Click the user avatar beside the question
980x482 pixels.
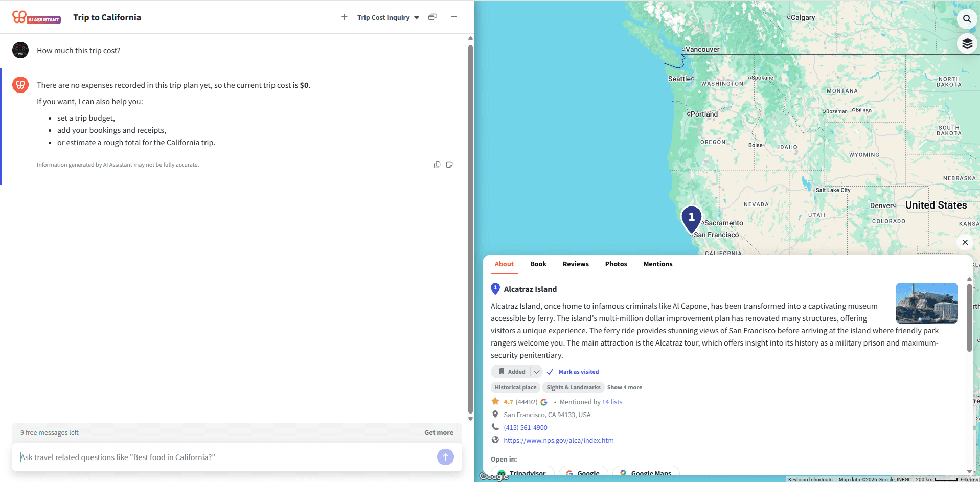coord(20,50)
